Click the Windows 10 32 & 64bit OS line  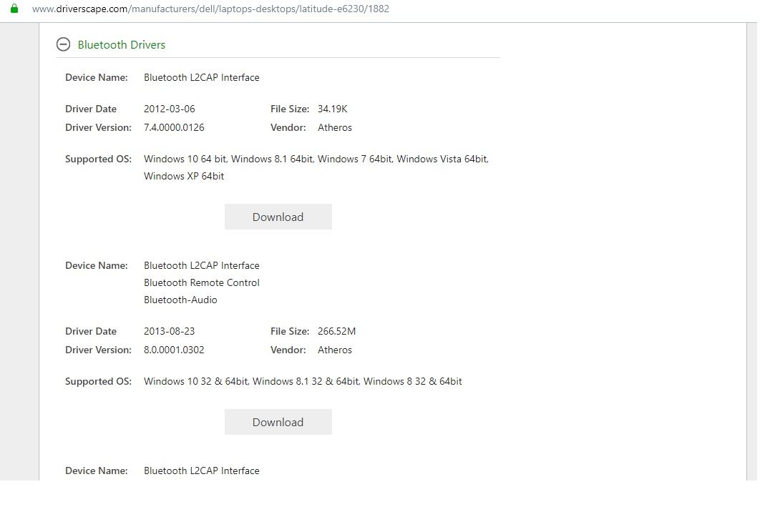click(x=303, y=381)
